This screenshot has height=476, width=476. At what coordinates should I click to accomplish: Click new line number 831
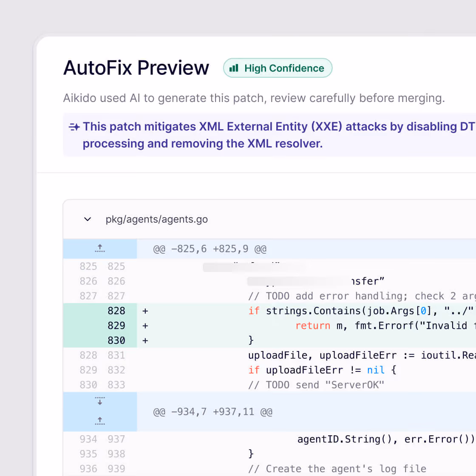coord(116,355)
